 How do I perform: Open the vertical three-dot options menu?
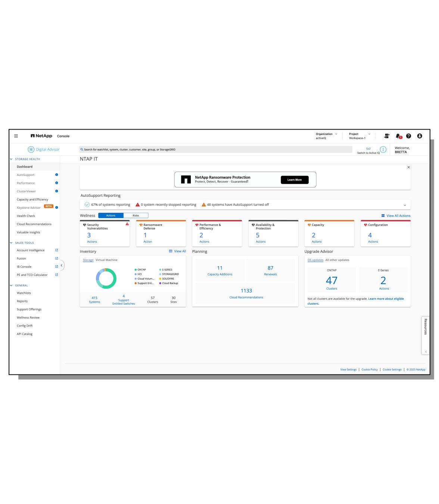click(x=383, y=149)
